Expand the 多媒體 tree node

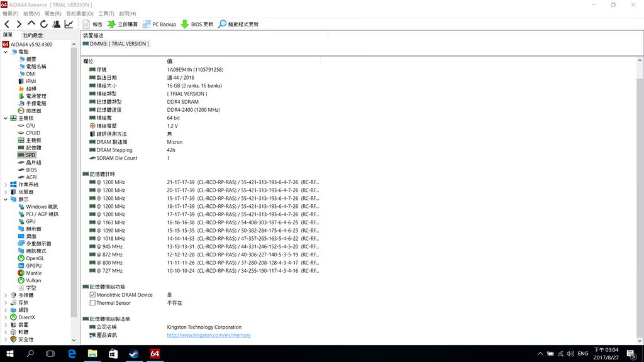coord(6,295)
